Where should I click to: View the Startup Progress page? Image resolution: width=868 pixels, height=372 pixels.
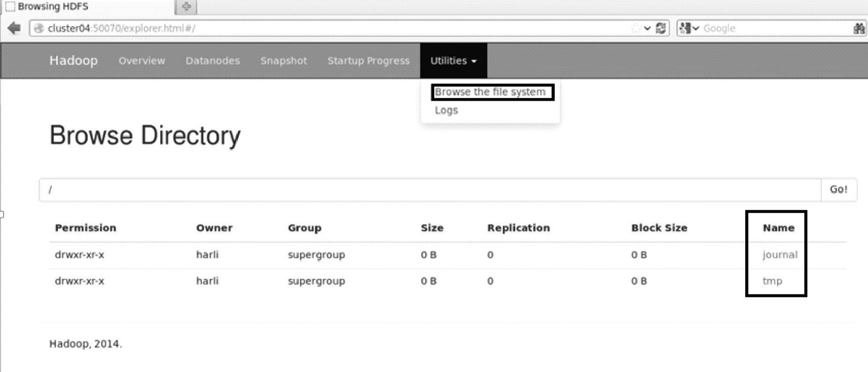click(x=369, y=61)
